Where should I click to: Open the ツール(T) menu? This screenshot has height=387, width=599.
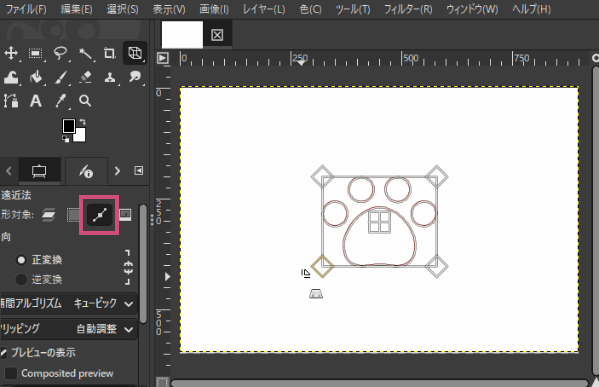point(353,9)
